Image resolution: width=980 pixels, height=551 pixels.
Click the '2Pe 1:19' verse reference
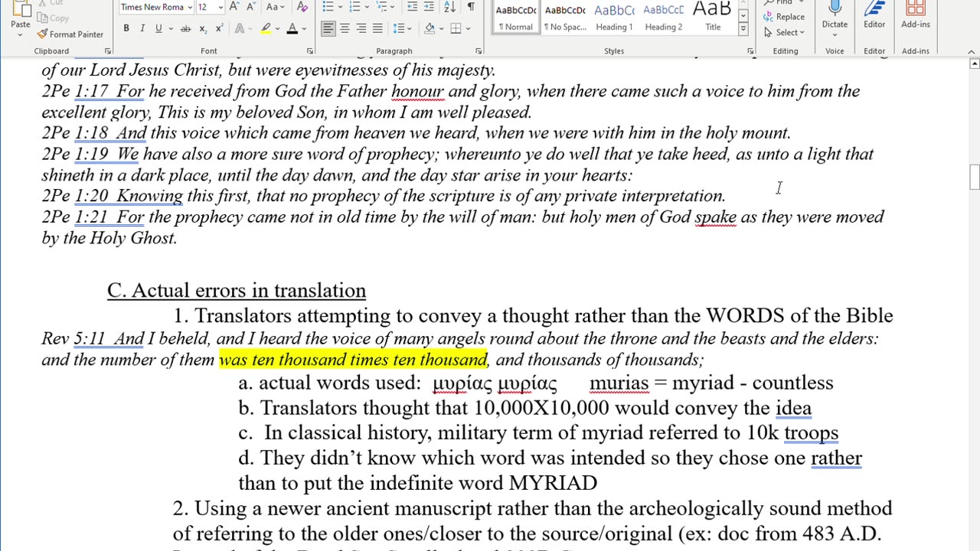pos(75,154)
